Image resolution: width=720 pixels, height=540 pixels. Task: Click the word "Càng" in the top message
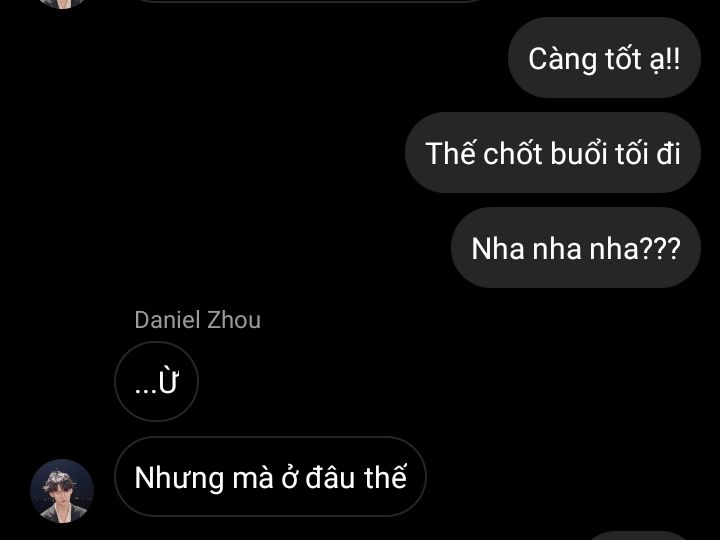(562, 60)
